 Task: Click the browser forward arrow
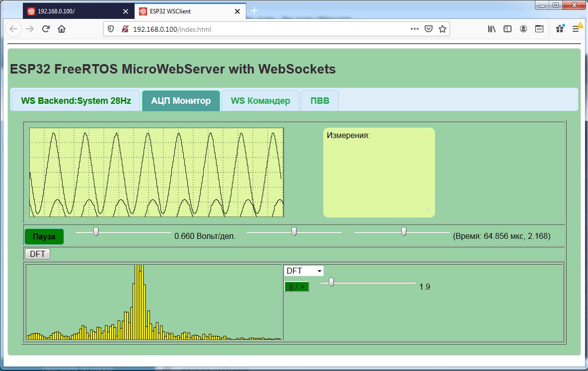point(30,29)
